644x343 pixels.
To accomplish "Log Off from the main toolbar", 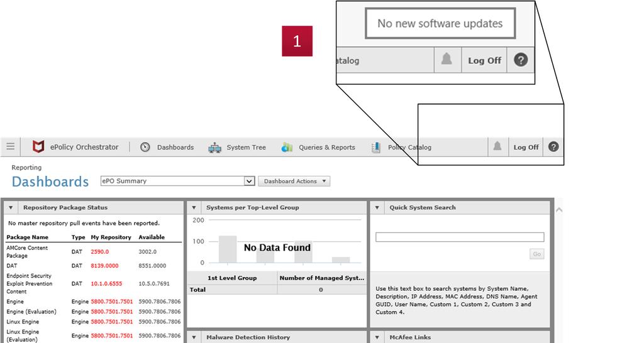I will (526, 147).
